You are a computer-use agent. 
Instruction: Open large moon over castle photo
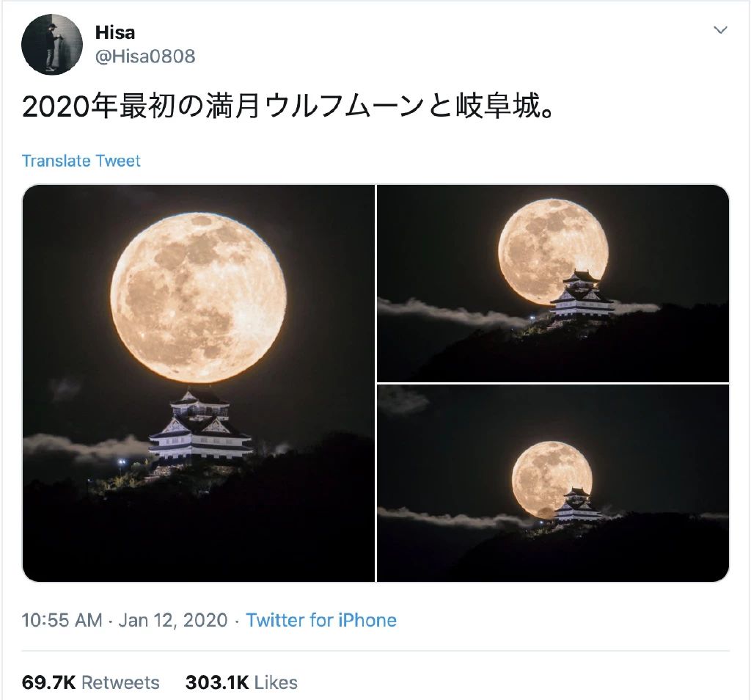[198, 383]
